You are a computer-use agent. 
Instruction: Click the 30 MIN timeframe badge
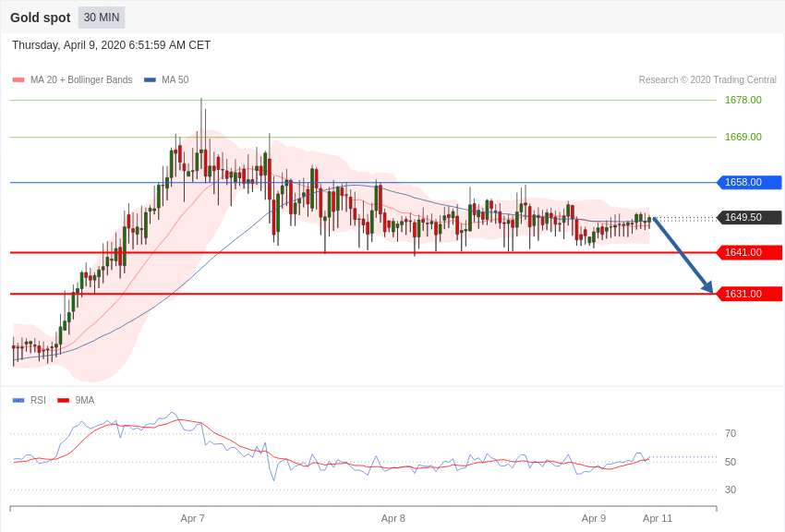click(102, 18)
